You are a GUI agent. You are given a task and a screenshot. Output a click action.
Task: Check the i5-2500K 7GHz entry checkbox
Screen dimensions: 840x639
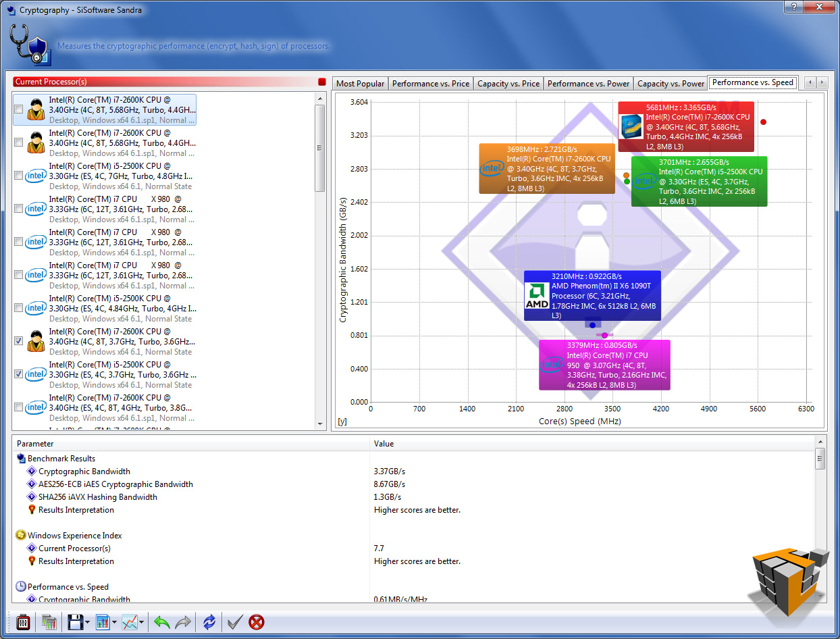pos(19,176)
